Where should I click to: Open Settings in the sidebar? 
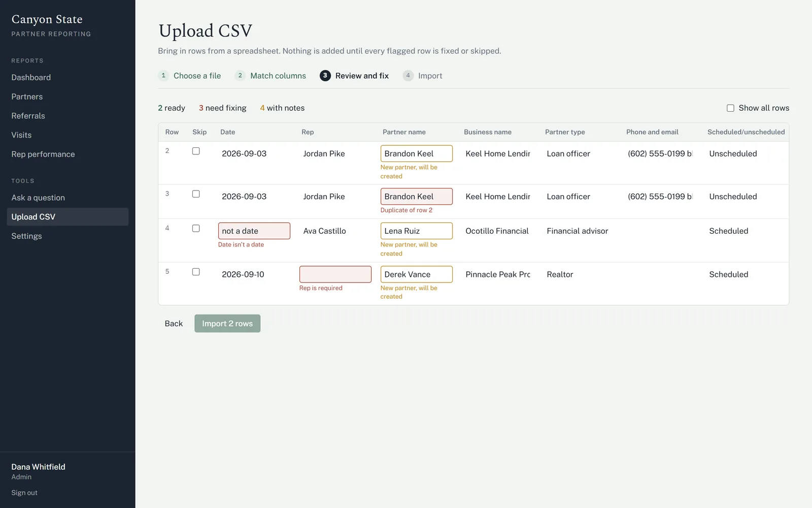tap(67, 236)
